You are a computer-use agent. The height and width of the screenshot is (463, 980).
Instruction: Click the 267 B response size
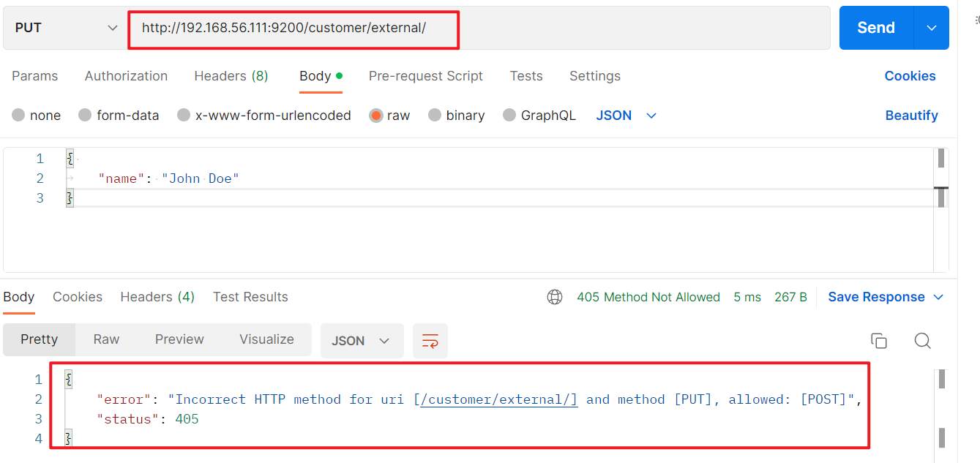[790, 297]
